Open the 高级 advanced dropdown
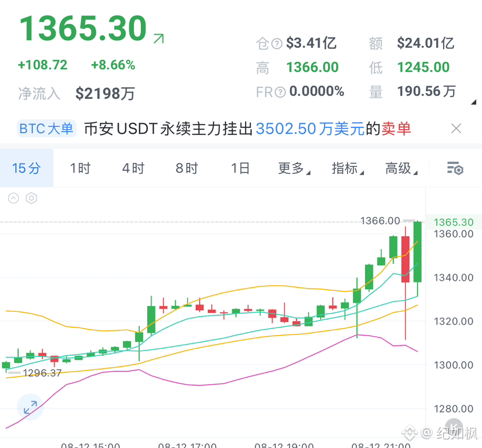The height and width of the screenshot is (448, 482). [402, 168]
